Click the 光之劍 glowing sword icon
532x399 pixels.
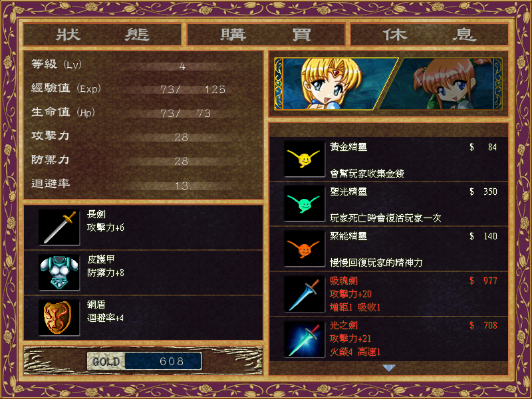305,338
